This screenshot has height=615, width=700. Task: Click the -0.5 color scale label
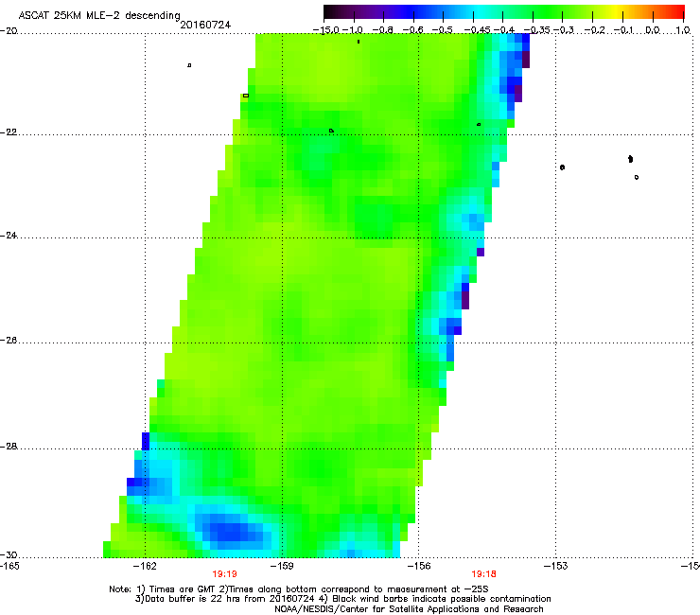(x=443, y=30)
